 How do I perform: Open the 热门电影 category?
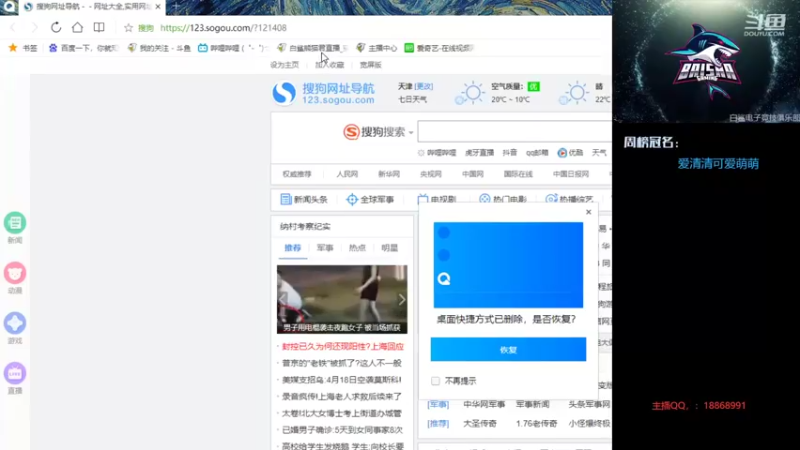(x=503, y=198)
